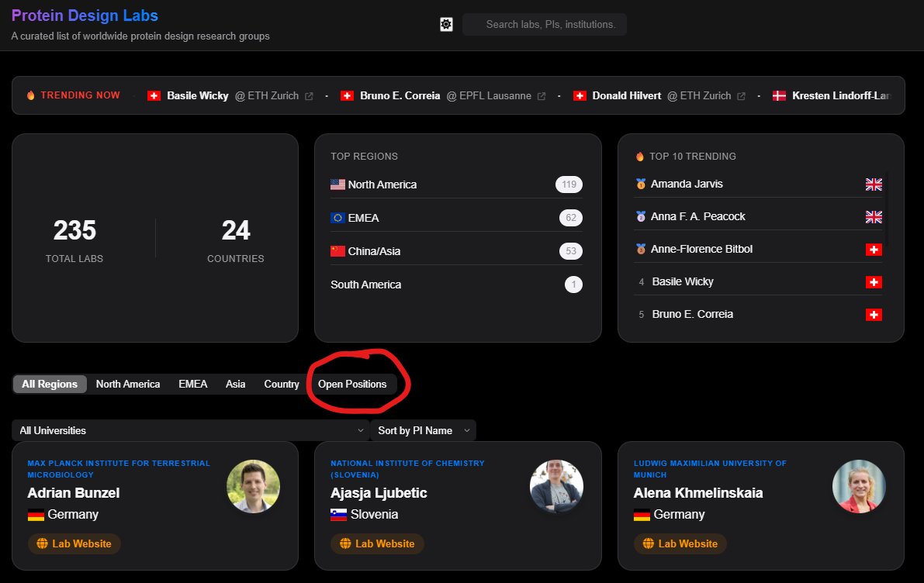Open Ajasja Ljubetic Lab Website link
Screen dimensions: 924x583
(x=377, y=543)
